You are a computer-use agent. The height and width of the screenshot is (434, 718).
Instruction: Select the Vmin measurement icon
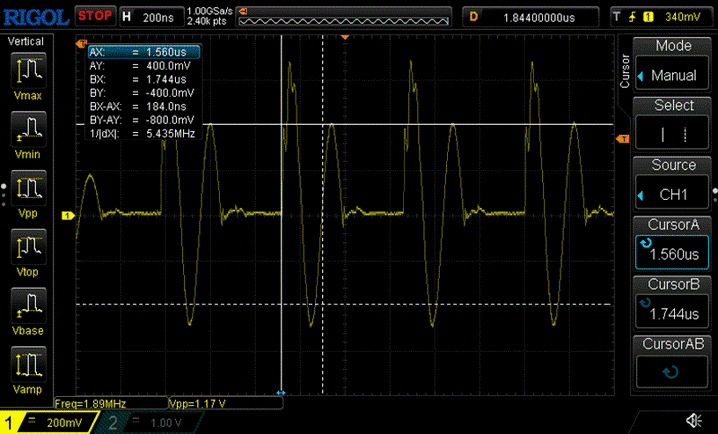28,129
